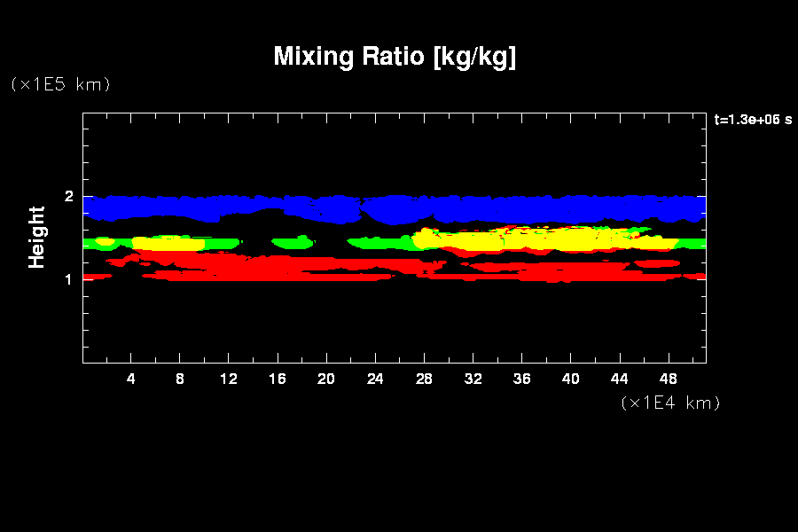Click the x-axis tick label 24
798x532 pixels.
click(x=375, y=379)
